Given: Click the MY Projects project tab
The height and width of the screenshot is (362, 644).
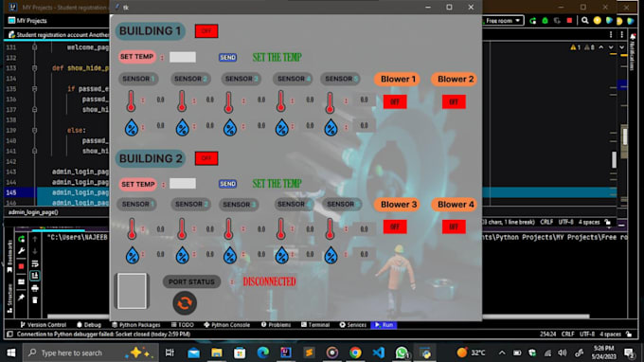Looking at the screenshot, I should (x=27, y=21).
